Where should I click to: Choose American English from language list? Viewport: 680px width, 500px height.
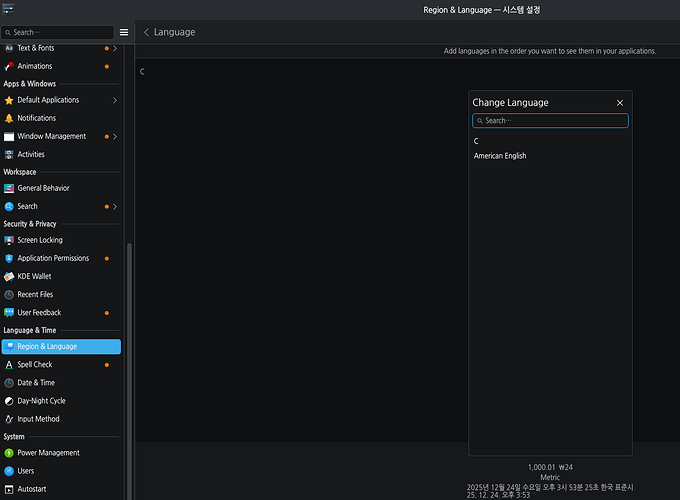pos(500,156)
